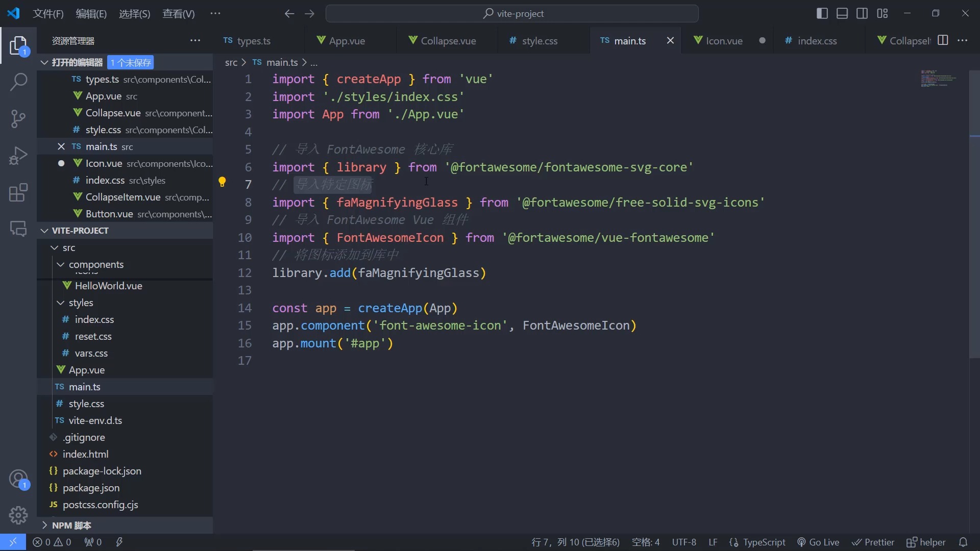
Task: Switch to the style.css tab
Action: click(540, 40)
